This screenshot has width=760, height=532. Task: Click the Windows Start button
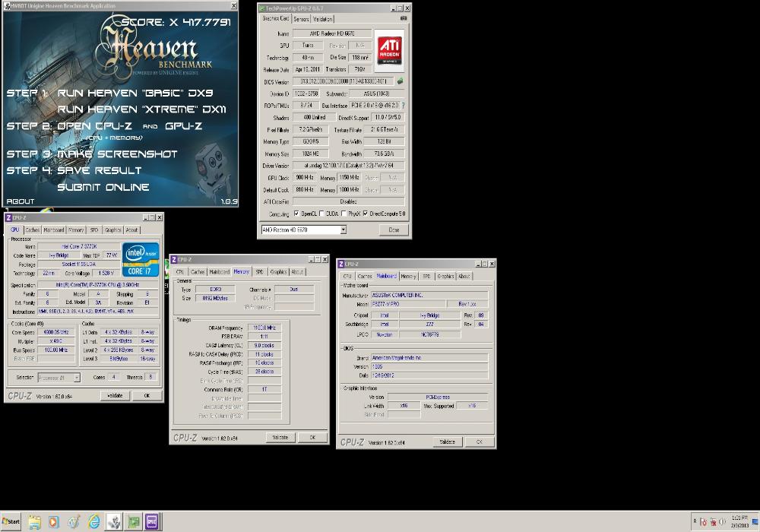coord(11,521)
